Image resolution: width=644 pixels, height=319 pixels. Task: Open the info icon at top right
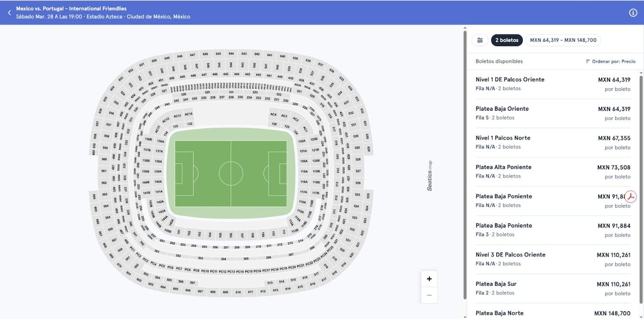coord(633,12)
